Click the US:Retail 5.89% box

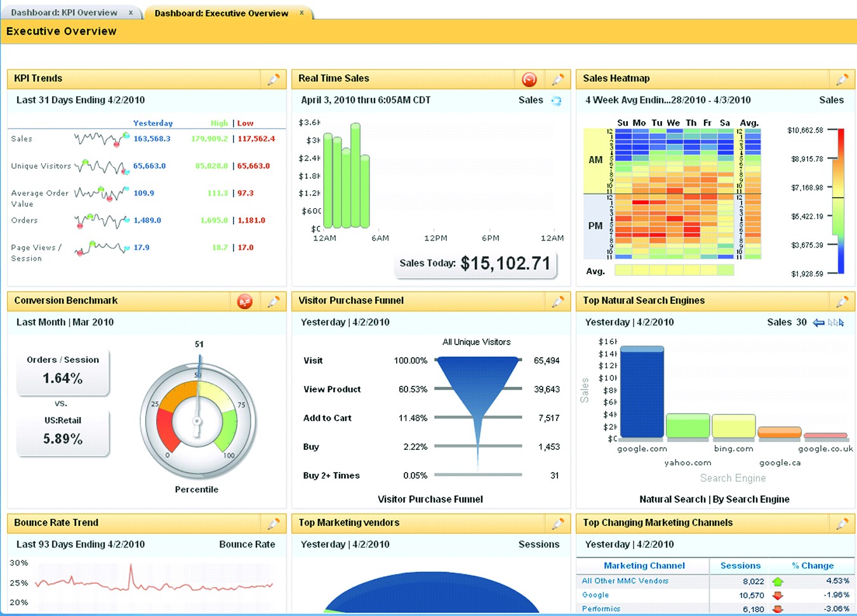point(63,432)
